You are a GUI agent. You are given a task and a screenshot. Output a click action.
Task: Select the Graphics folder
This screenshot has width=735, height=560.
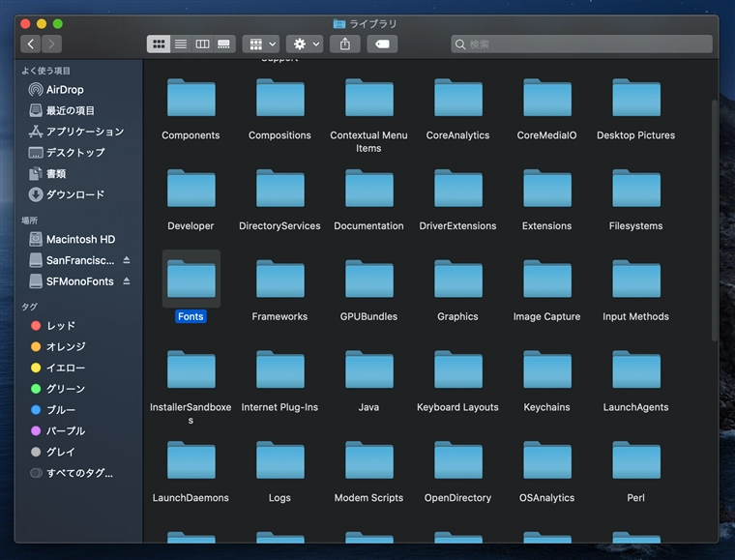pos(458,280)
